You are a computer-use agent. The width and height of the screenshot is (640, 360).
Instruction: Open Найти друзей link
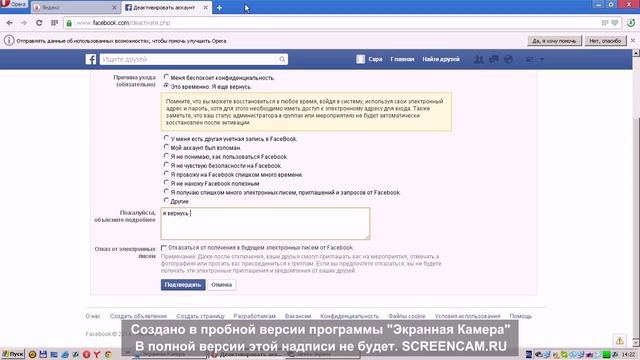[441, 59]
